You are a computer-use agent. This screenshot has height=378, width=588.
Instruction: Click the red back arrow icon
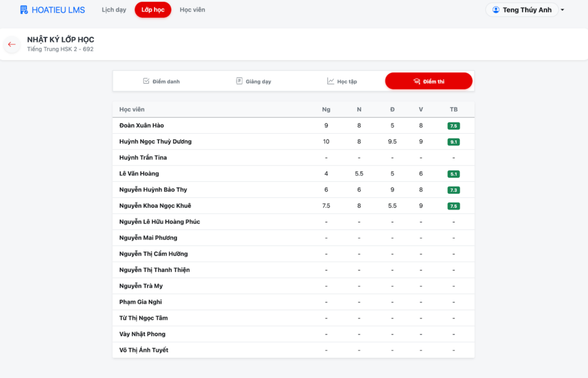[11, 44]
